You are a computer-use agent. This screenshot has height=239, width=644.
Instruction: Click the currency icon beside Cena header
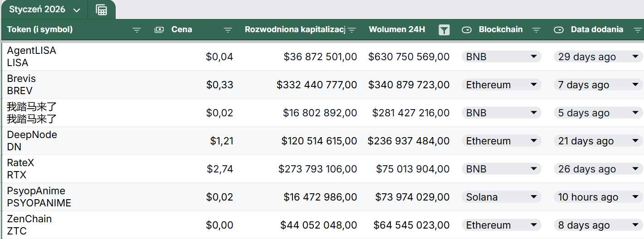(x=159, y=30)
